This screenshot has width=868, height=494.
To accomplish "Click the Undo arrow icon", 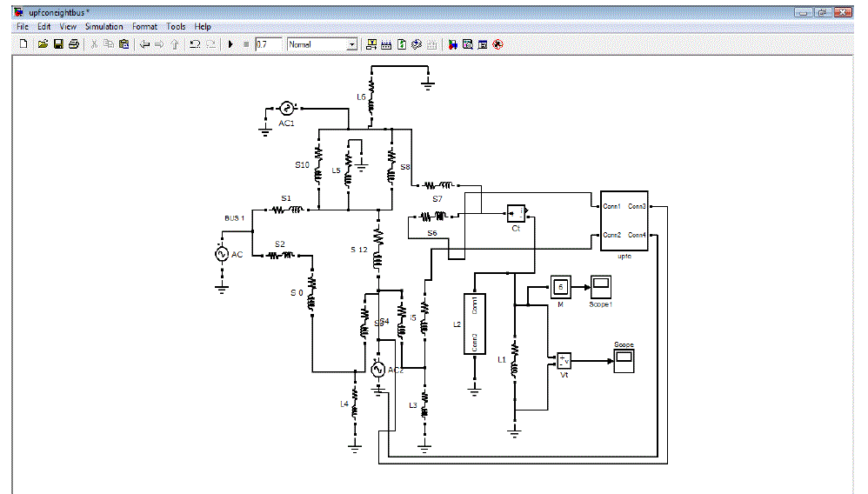I will 196,44.
